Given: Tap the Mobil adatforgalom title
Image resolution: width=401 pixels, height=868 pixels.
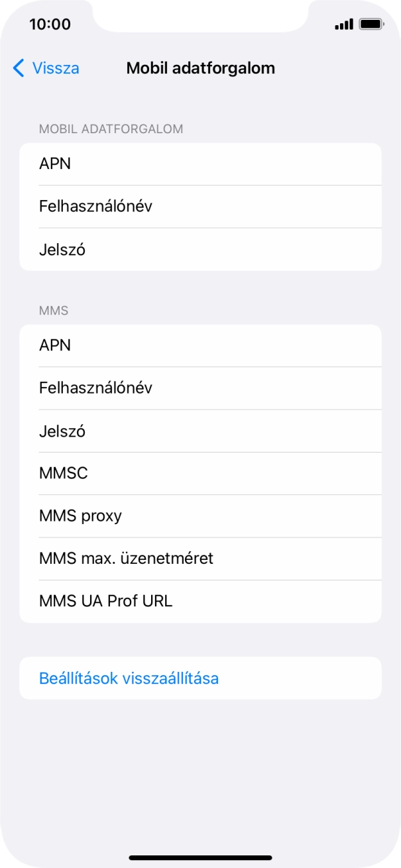Looking at the screenshot, I should pos(200,68).
